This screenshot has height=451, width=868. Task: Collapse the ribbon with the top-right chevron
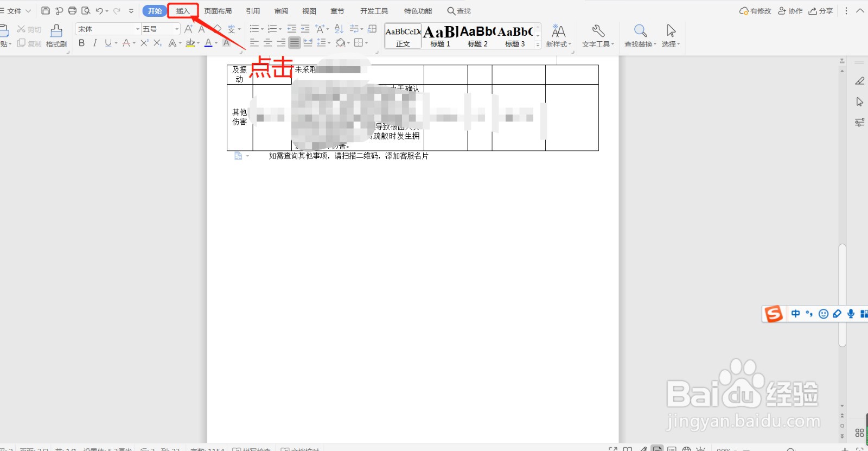click(860, 11)
